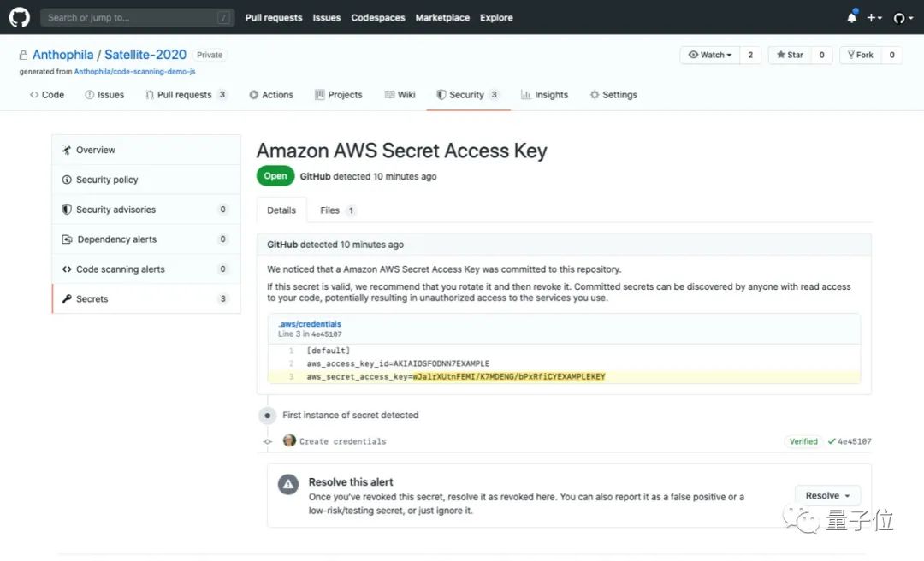Viewport: 924px width, 561px height.
Task: Click the Fork button
Action: 861,55
